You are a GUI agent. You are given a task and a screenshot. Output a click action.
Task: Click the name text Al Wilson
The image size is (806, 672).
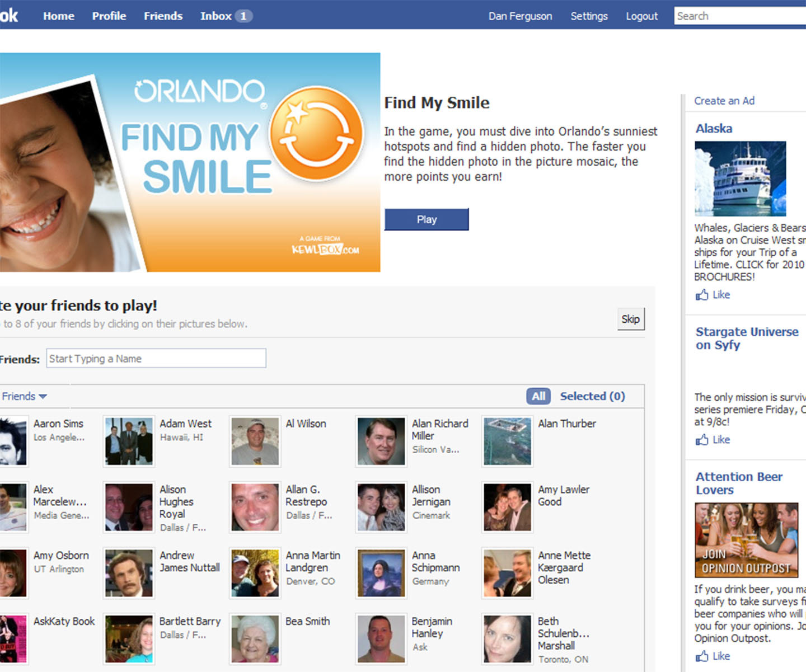pyautogui.click(x=306, y=424)
